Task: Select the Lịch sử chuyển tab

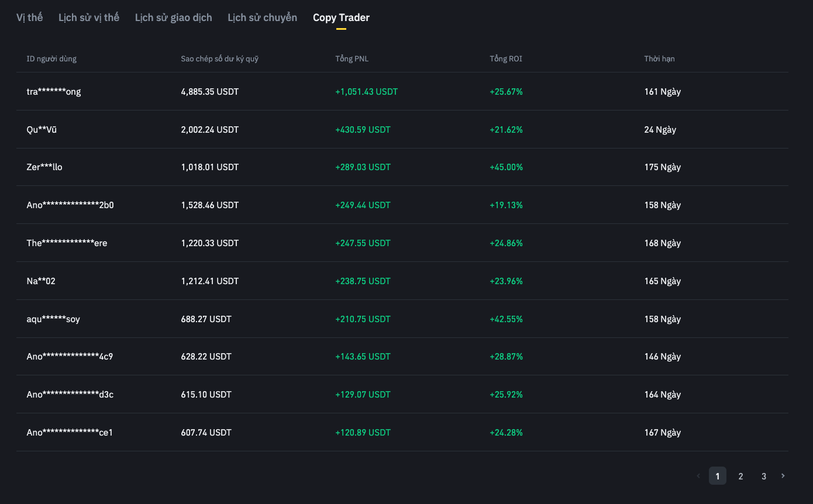Action: [x=262, y=18]
